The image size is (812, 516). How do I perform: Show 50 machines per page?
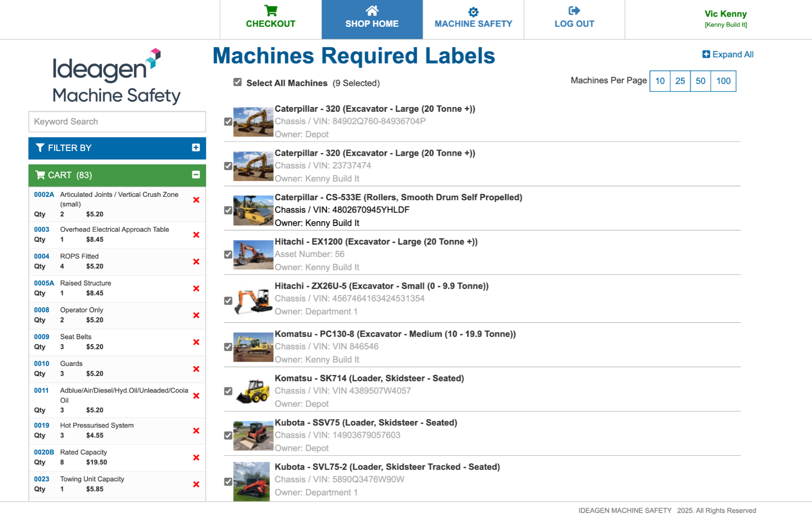click(701, 81)
